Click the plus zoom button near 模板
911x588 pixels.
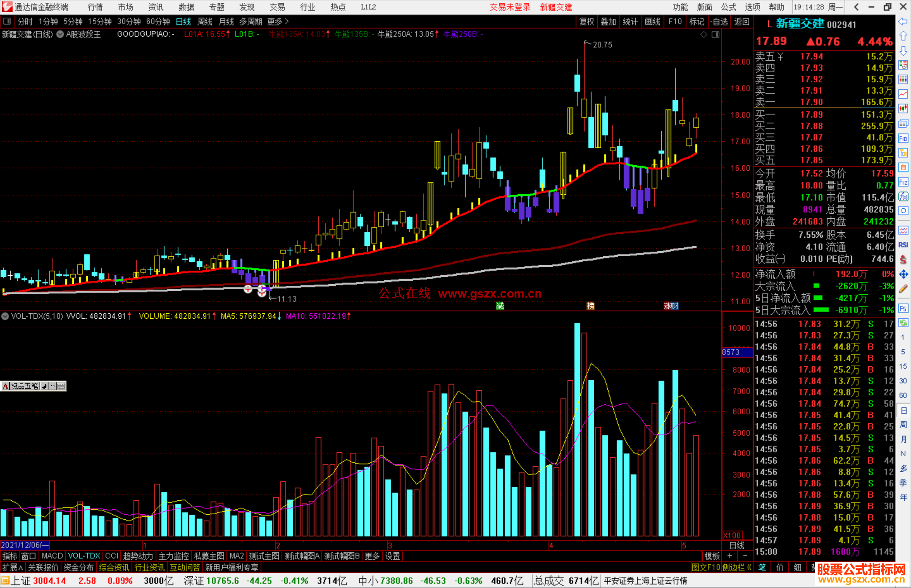click(x=730, y=556)
